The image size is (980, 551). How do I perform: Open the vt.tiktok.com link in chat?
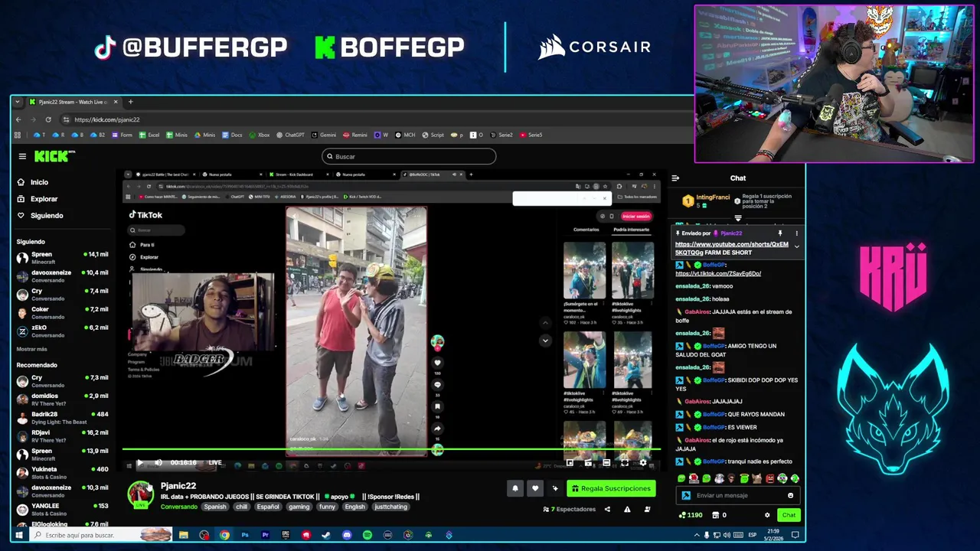pyautogui.click(x=718, y=273)
